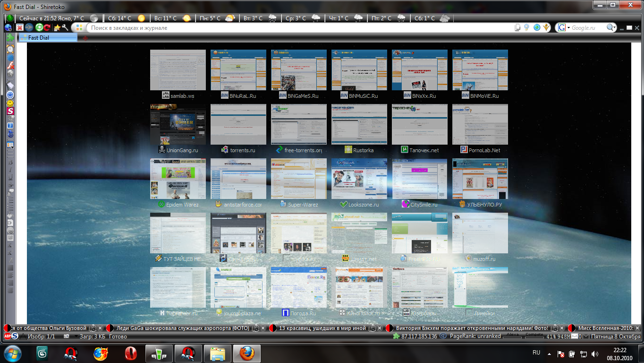Click the Firefox taskbar button

246,354
